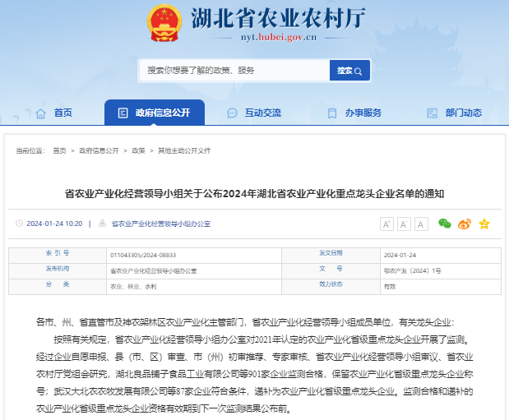Viewport: 509px width, 420px height.
Task: Share the article to Weibo
Action: click(465, 224)
